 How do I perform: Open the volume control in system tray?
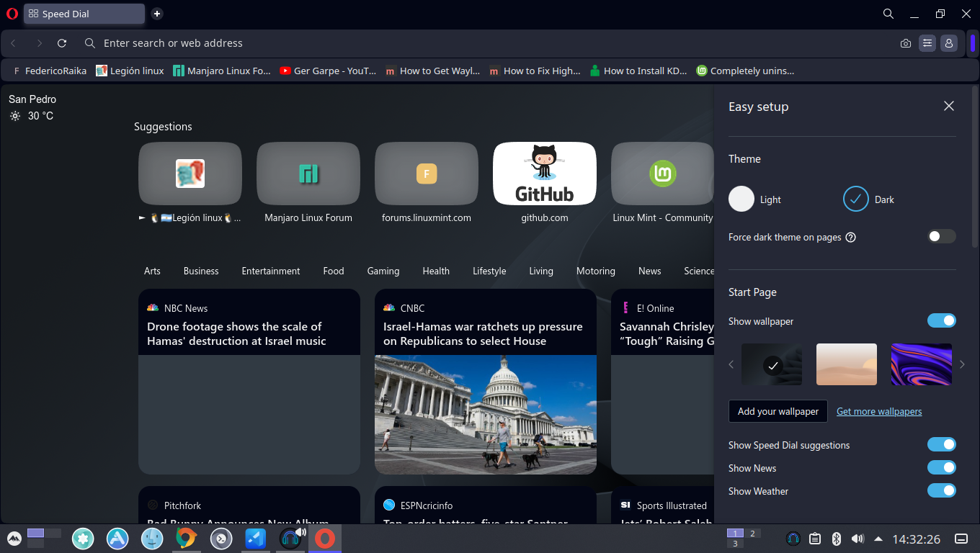point(857,539)
